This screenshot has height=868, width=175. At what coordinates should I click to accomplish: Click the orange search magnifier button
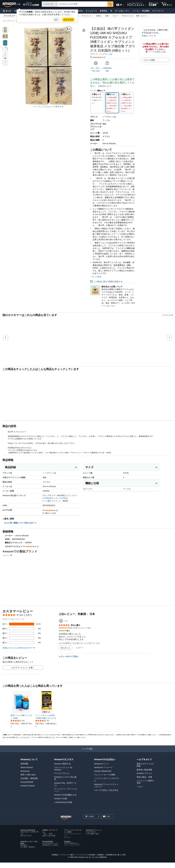[110, 4]
